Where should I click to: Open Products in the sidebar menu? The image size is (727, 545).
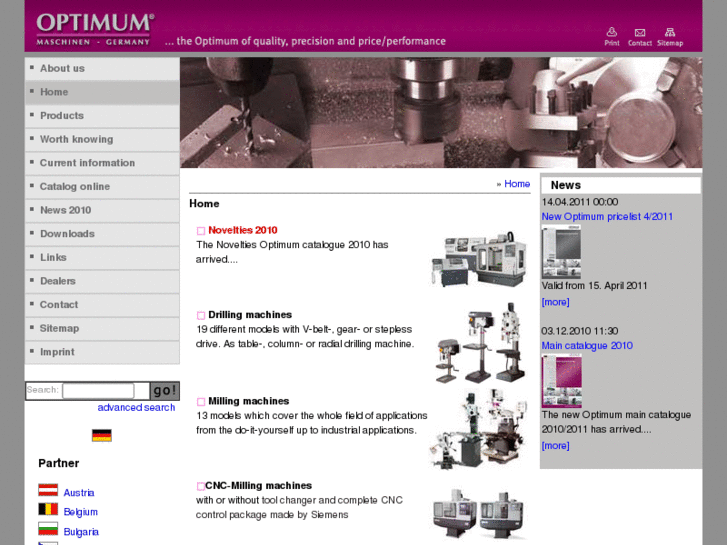102,115
